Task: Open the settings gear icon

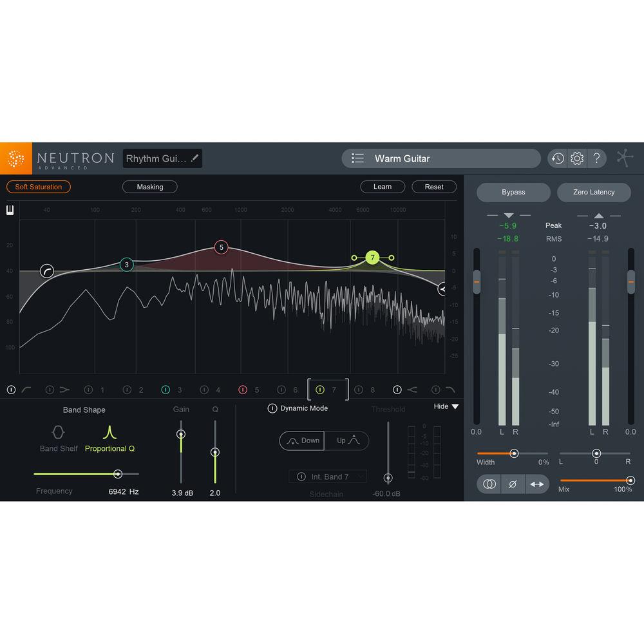Action: coord(576,158)
